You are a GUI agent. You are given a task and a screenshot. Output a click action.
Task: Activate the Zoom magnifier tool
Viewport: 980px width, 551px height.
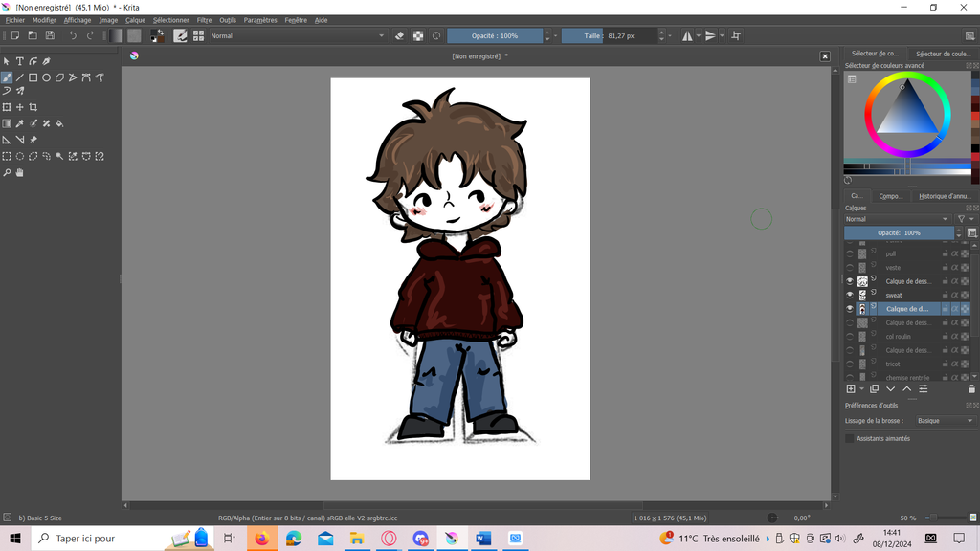pos(7,173)
